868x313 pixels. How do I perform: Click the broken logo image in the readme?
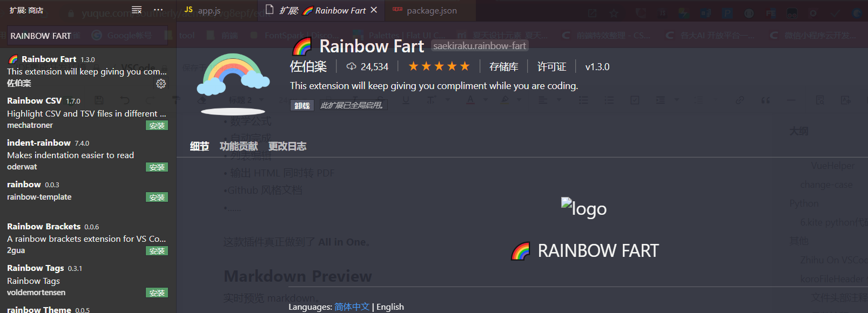pyautogui.click(x=584, y=208)
